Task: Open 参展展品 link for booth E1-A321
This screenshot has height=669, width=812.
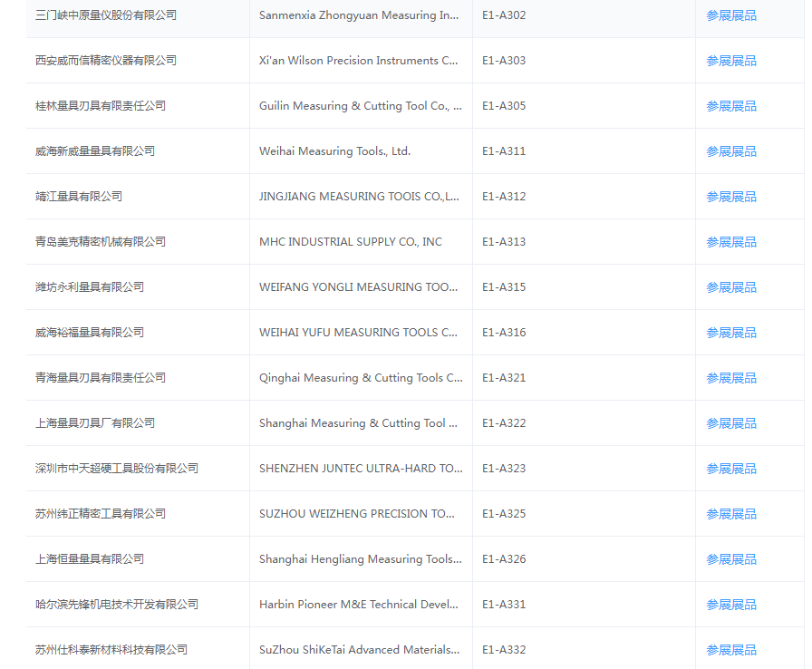Action: point(731,378)
